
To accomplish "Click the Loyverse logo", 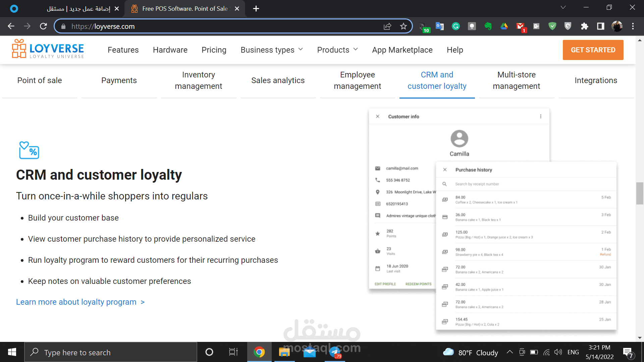I will (48, 50).
